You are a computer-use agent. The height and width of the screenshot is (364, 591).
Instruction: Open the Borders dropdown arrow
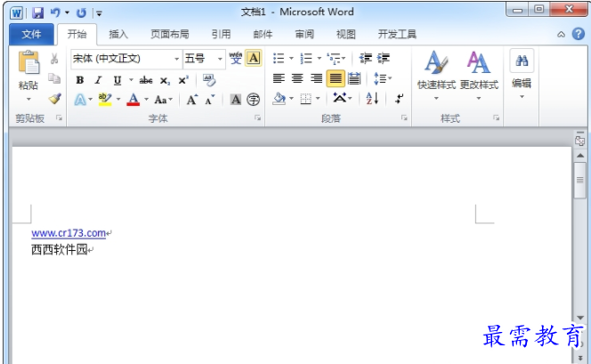click(318, 99)
